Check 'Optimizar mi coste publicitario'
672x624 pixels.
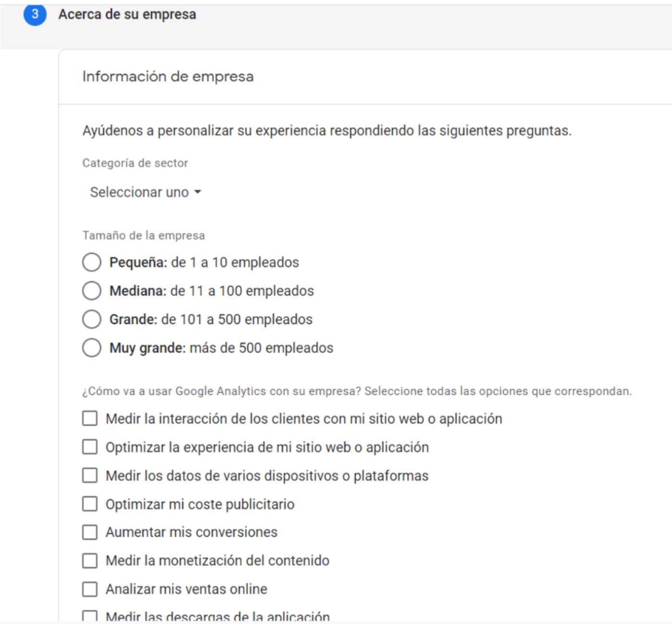point(90,504)
